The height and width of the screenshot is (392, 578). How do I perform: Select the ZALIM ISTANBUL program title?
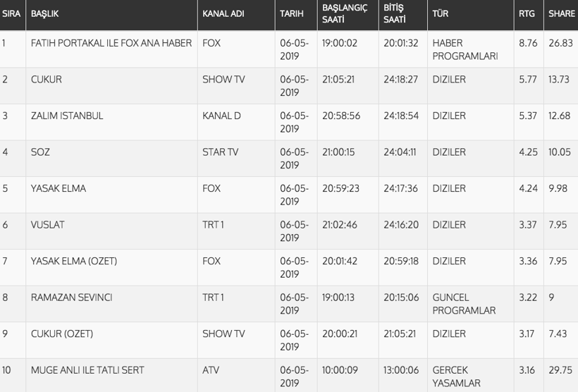click(x=67, y=116)
